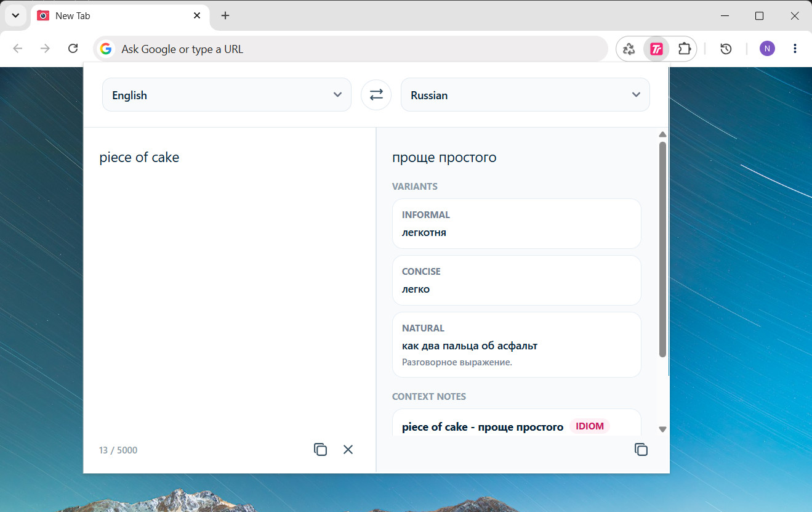
Task: Close the New Tab tab
Action: [x=197, y=15]
